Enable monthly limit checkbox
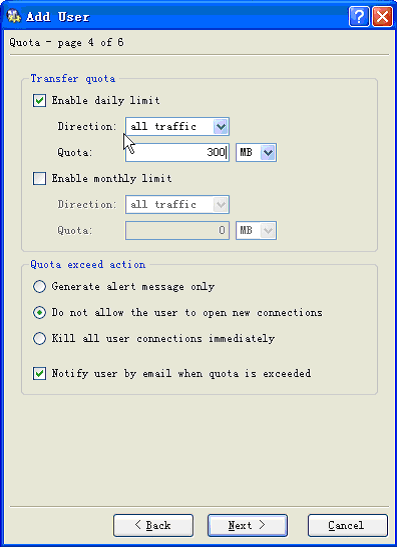Screen dimensions: 397x547 click(39, 179)
